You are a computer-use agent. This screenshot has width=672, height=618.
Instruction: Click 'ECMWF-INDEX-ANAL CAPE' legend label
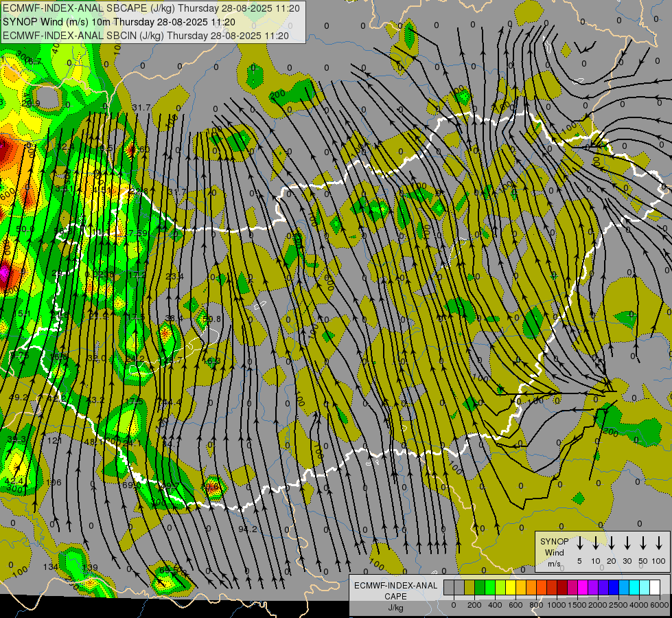pos(395,591)
